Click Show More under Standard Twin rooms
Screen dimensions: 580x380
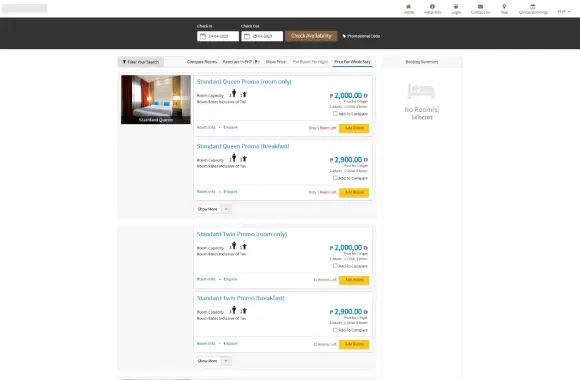pos(208,361)
